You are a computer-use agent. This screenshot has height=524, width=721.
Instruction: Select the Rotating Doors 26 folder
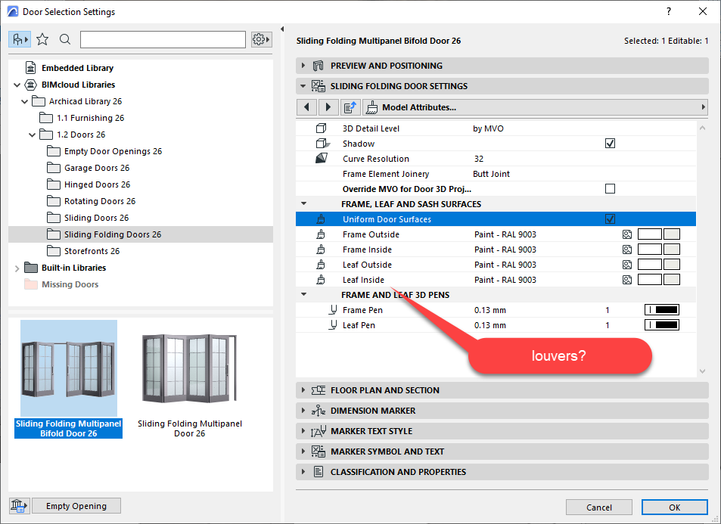point(100,201)
